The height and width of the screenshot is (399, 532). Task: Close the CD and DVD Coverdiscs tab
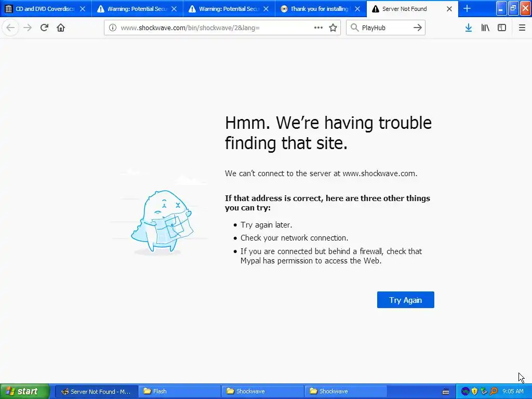[83, 9]
